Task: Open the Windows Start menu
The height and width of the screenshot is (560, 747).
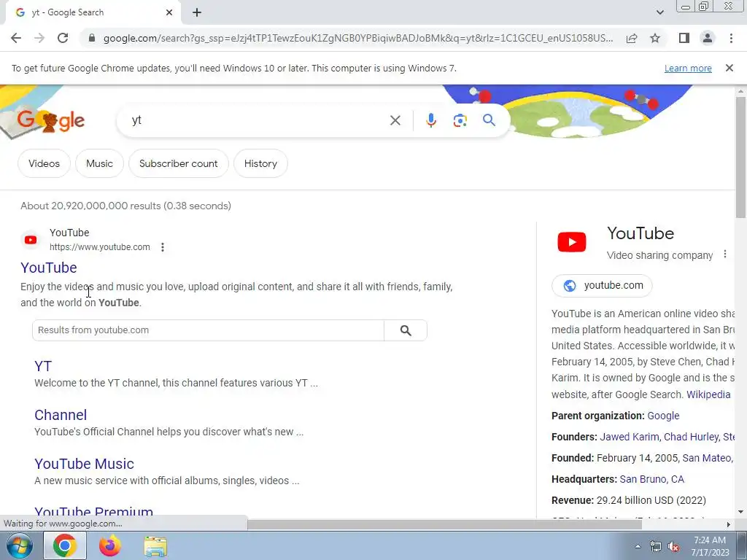Action: pyautogui.click(x=19, y=545)
